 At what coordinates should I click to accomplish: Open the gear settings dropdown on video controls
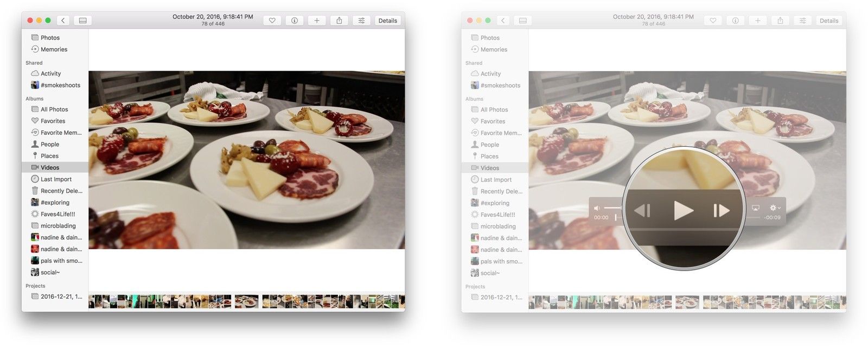[x=775, y=208]
